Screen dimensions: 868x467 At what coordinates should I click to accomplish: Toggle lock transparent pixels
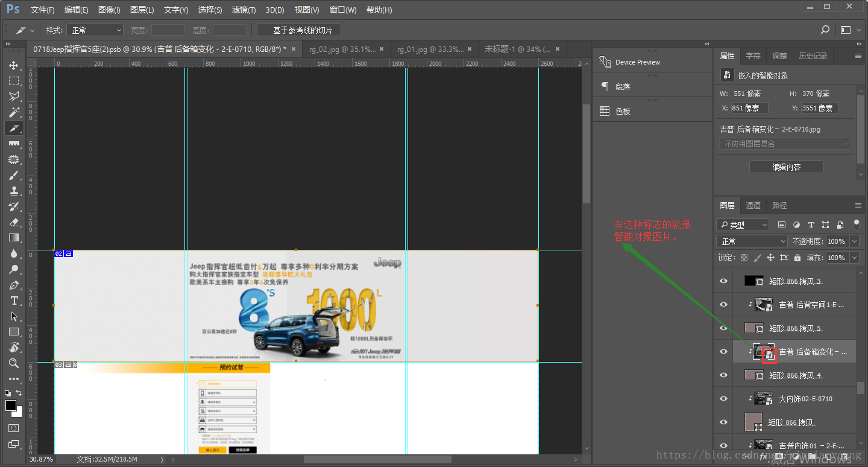click(744, 258)
